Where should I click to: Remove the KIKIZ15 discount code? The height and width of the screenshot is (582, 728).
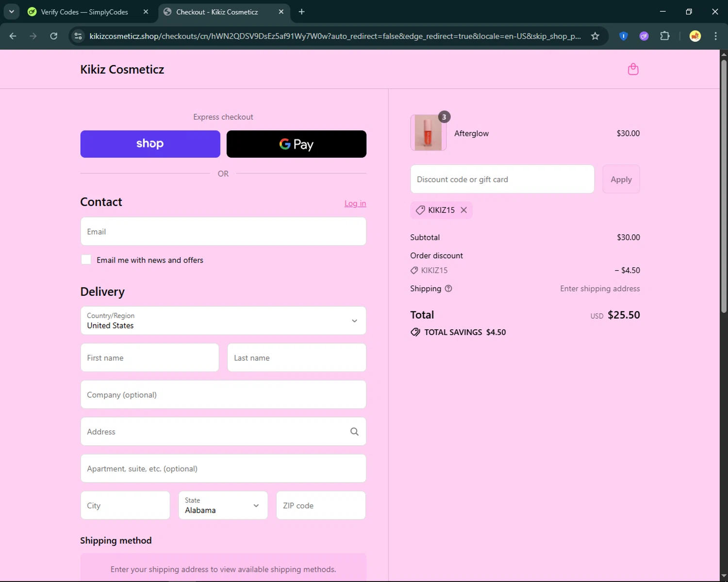(463, 210)
